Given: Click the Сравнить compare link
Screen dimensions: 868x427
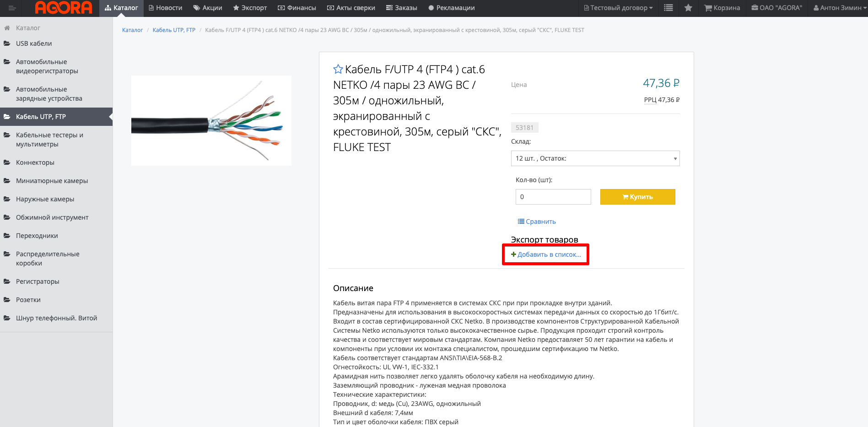Looking at the screenshot, I should click(x=537, y=222).
